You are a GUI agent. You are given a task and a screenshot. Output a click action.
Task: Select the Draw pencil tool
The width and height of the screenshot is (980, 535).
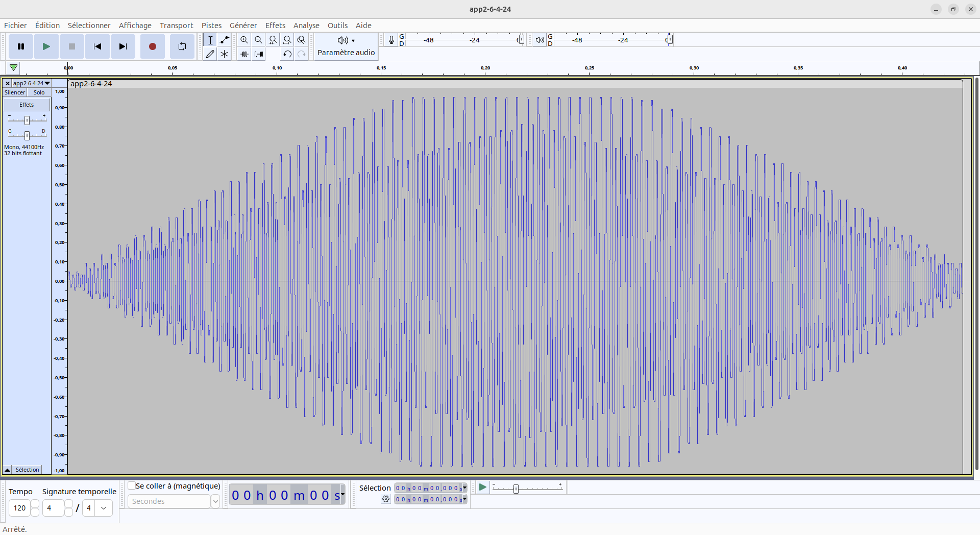[x=210, y=54]
